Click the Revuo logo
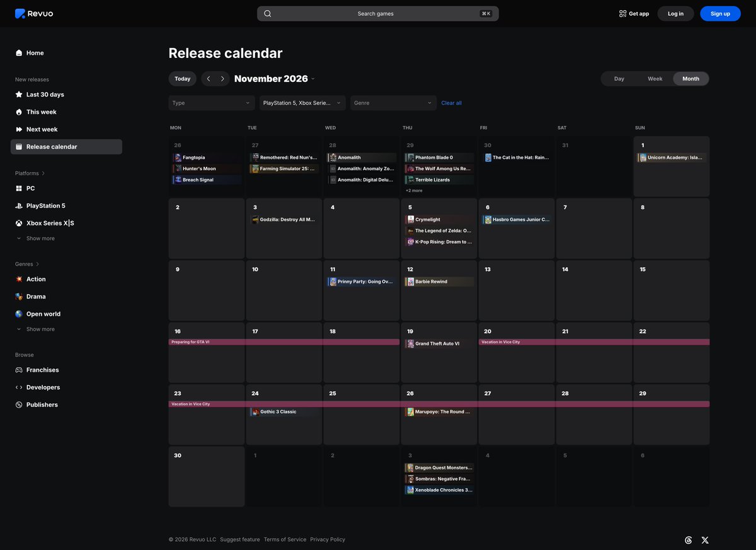The image size is (756, 550). click(x=34, y=14)
